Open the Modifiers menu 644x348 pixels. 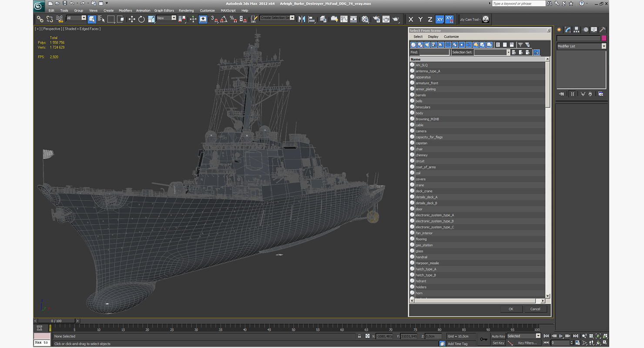tap(125, 10)
